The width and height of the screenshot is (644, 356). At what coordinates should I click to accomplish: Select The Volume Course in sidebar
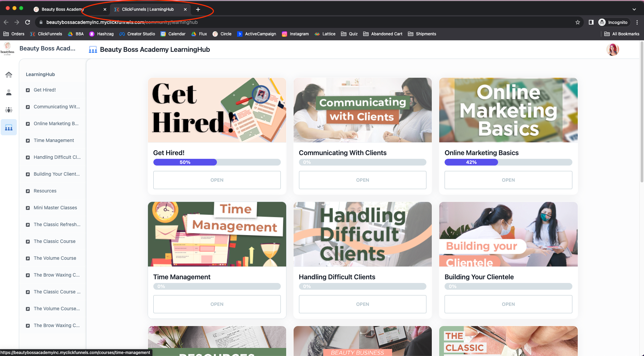point(55,258)
